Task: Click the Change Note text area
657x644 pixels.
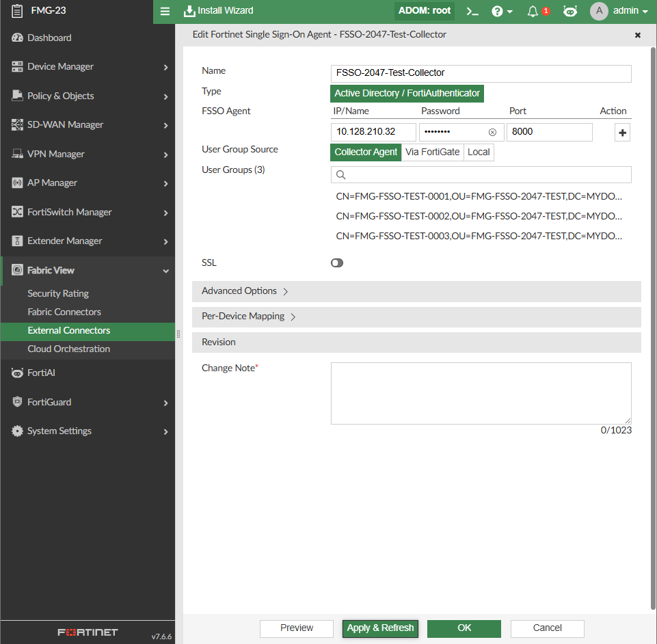Action: tap(481, 393)
